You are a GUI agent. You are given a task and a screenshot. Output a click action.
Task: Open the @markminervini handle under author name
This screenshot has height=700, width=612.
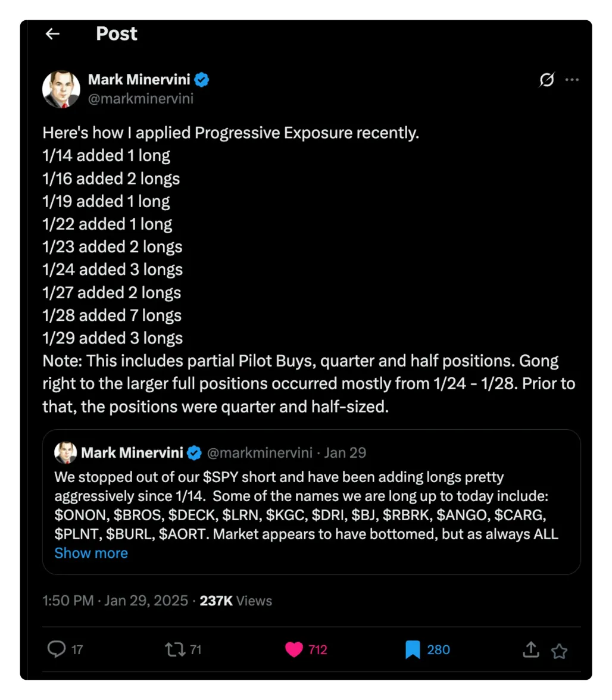point(140,98)
